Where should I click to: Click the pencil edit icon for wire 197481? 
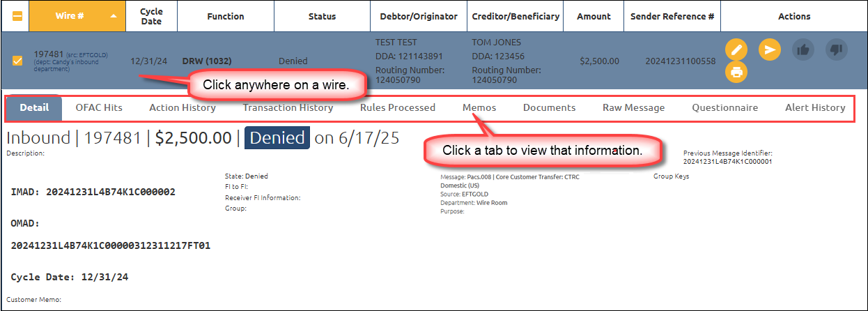coord(736,50)
